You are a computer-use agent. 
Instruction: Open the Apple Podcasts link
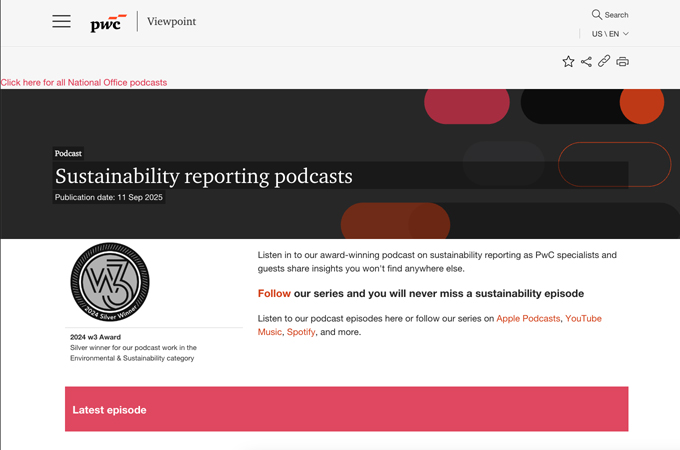(528, 319)
